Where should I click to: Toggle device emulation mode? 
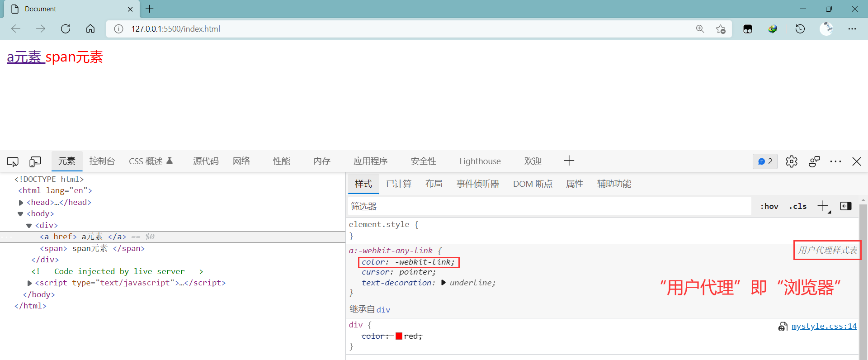pyautogui.click(x=35, y=161)
